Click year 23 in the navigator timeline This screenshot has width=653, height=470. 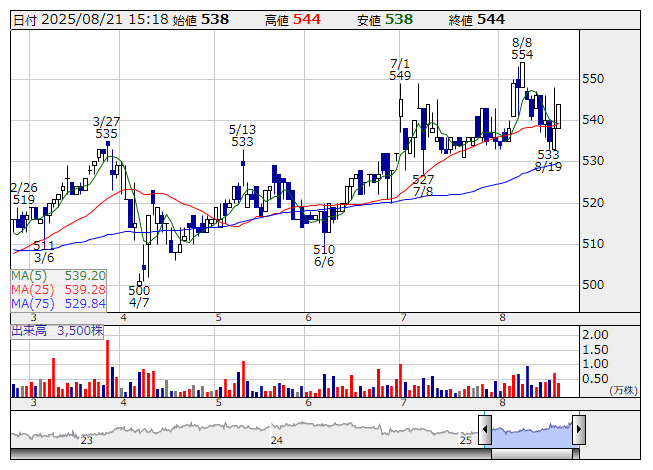(87, 440)
